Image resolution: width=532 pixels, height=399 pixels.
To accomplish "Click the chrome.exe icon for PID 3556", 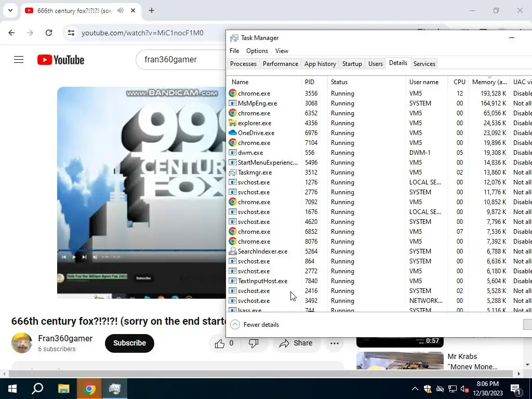I will (x=232, y=94).
